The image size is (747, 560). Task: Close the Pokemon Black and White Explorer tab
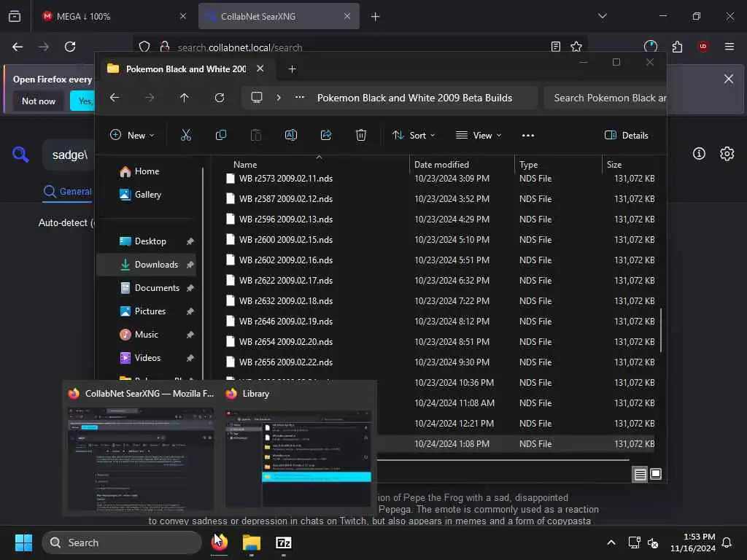click(x=260, y=69)
